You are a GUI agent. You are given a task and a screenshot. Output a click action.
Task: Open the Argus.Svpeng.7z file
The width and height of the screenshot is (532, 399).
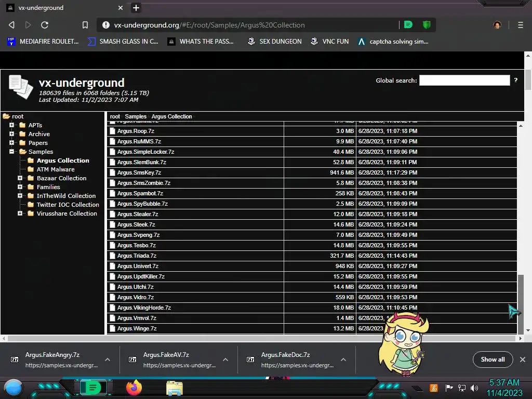coord(138,235)
